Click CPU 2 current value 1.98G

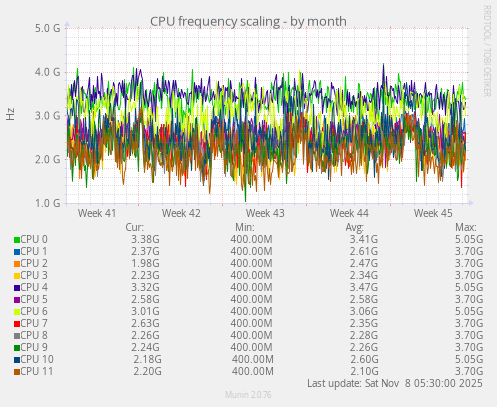[x=145, y=263]
